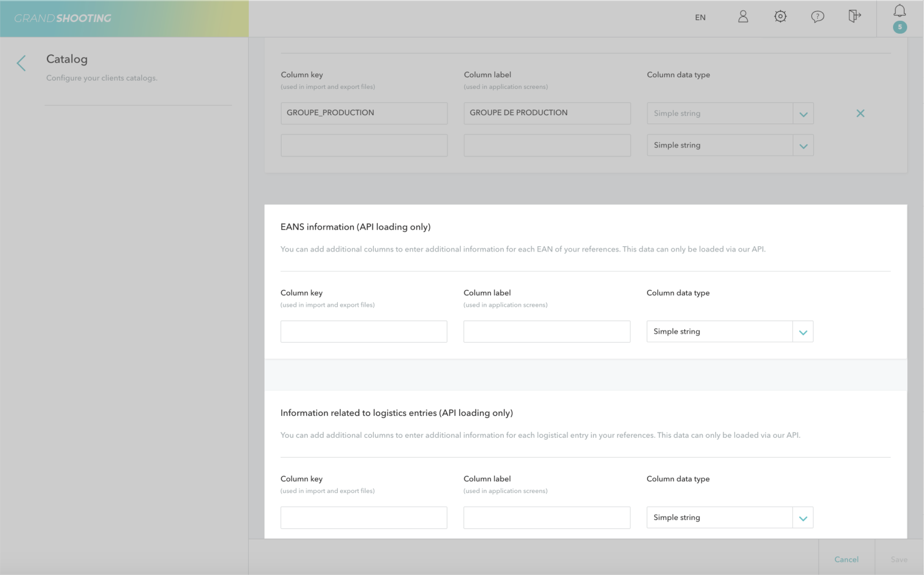Click the logout door icon
The height and width of the screenshot is (575, 924).
click(854, 16)
